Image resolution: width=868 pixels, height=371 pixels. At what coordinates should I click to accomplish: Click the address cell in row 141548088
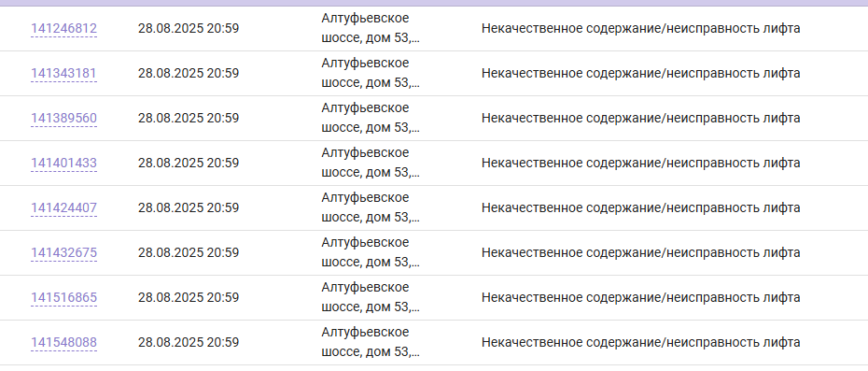click(371, 343)
